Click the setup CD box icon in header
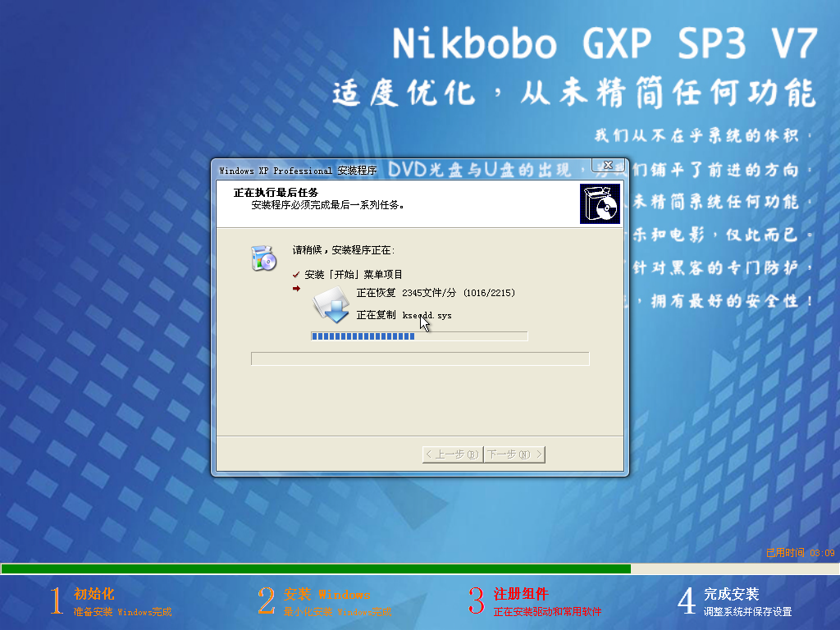Viewport: 840px width, 630px height. pos(600,203)
